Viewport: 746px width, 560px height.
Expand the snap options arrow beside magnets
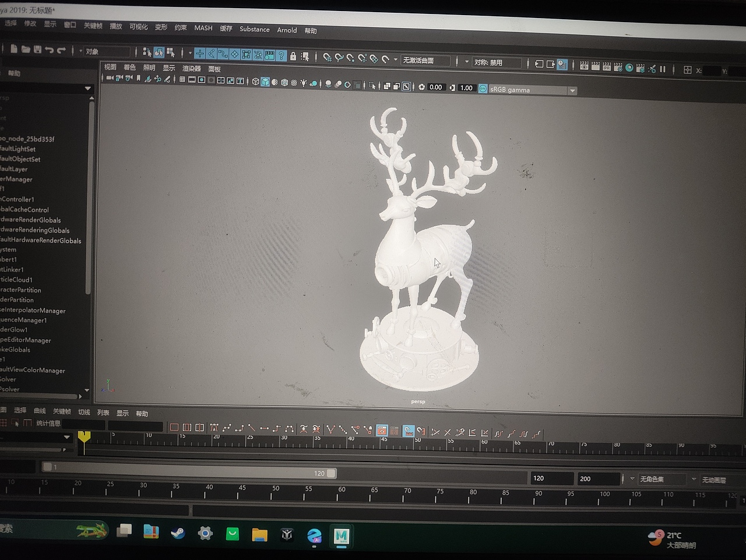click(x=396, y=59)
